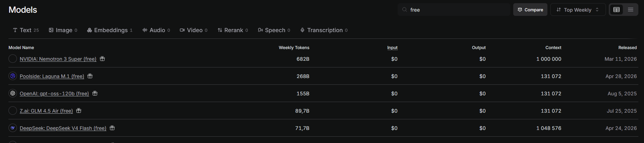The width and height of the screenshot is (644, 143).
Task: Click the OpenAI logo avatar
Action: [13, 93]
